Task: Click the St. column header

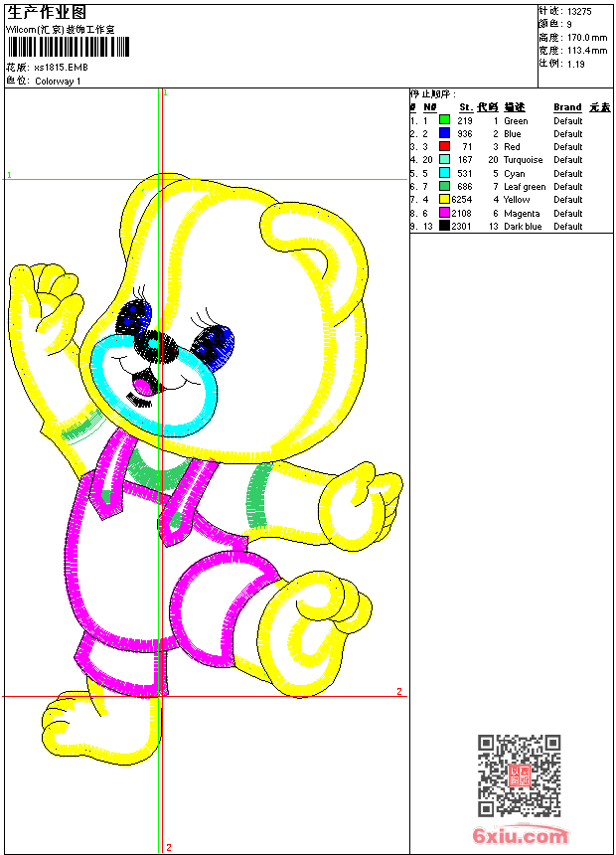Action: click(x=465, y=107)
